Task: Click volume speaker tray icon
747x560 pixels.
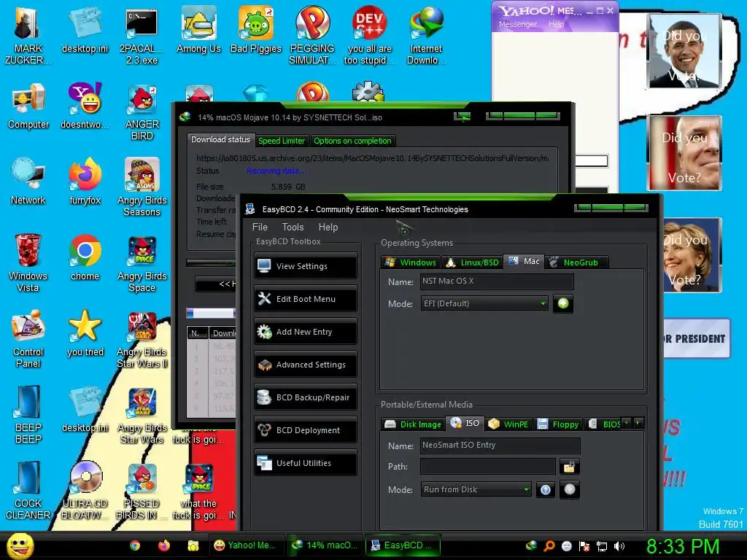Action: [619, 546]
